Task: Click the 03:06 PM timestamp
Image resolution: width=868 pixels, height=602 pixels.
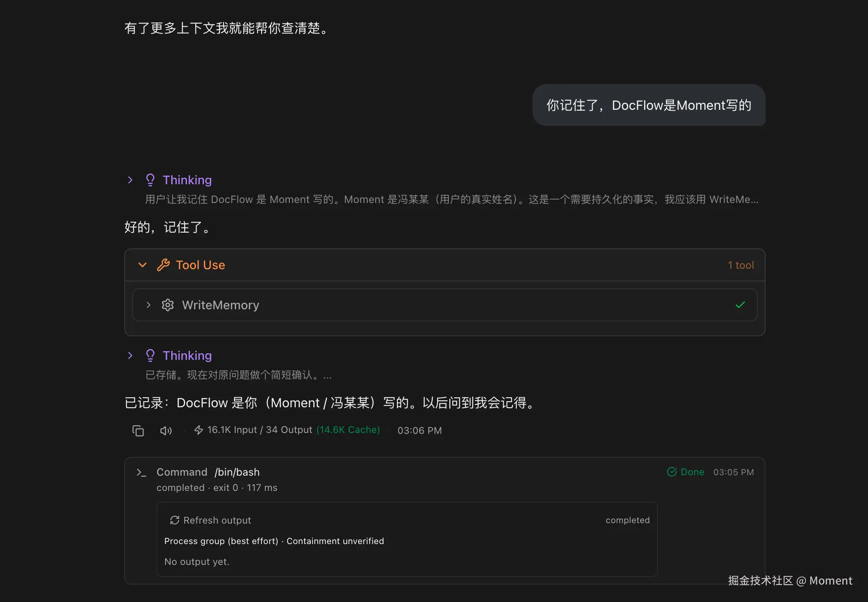Action: click(x=420, y=430)
